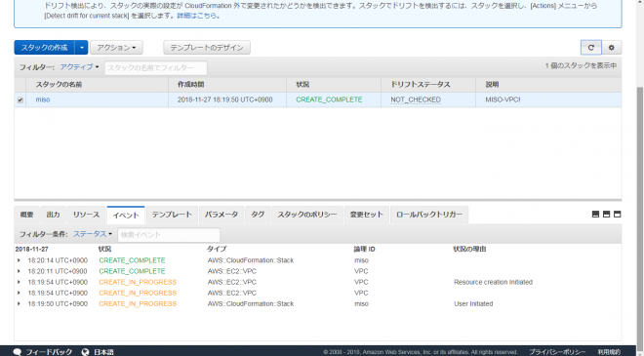
Task: Open the テンプレート tab
Action: (172, 215)
